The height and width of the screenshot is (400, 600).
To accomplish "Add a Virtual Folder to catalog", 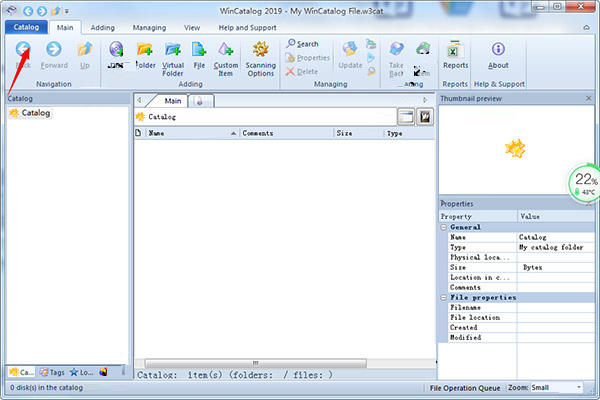I will [173, 50].
